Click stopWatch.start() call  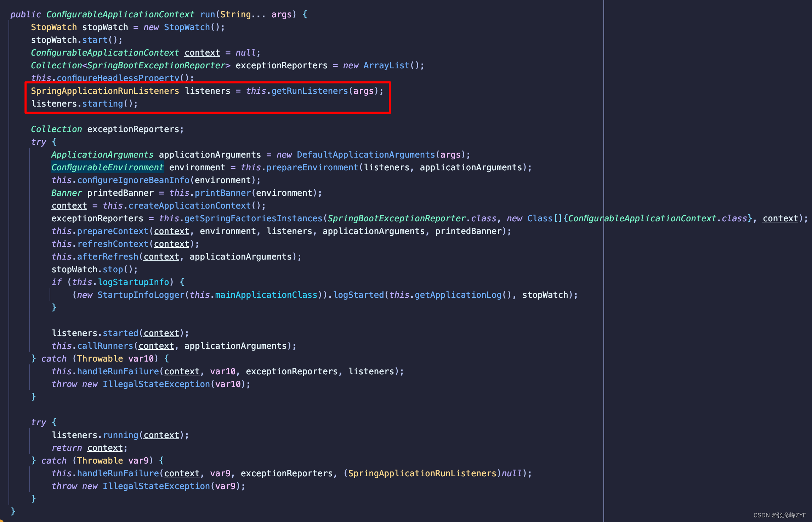click(76, 40)
